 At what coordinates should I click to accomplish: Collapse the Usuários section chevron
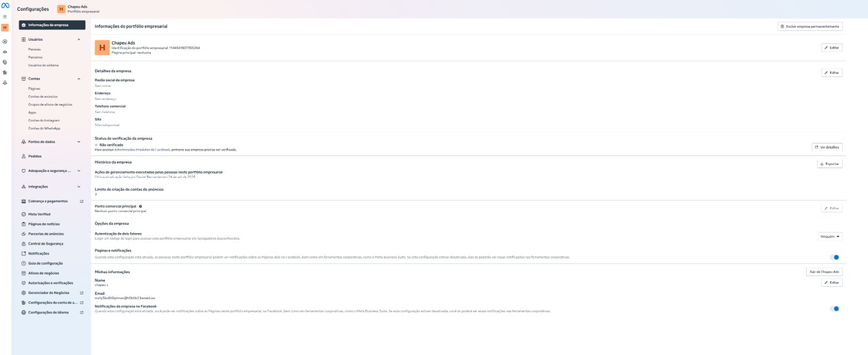(x=79, y=40)
